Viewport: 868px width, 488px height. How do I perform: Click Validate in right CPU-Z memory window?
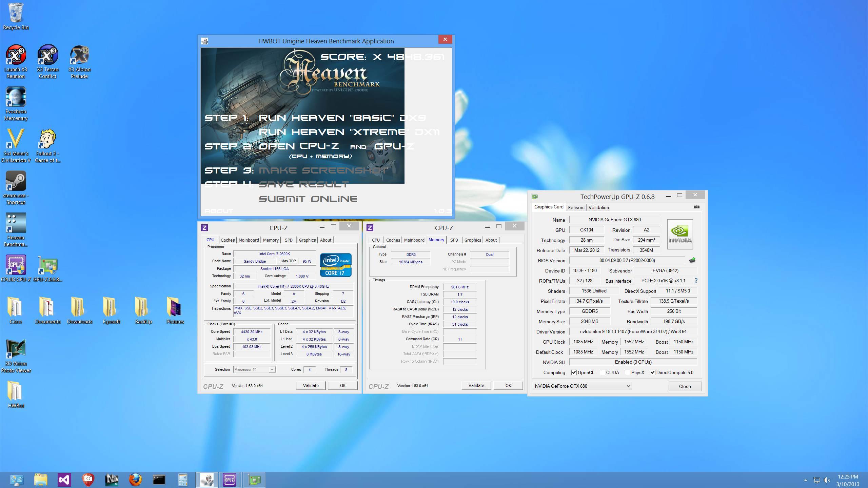pyautogui.click(x=476, y=385)
